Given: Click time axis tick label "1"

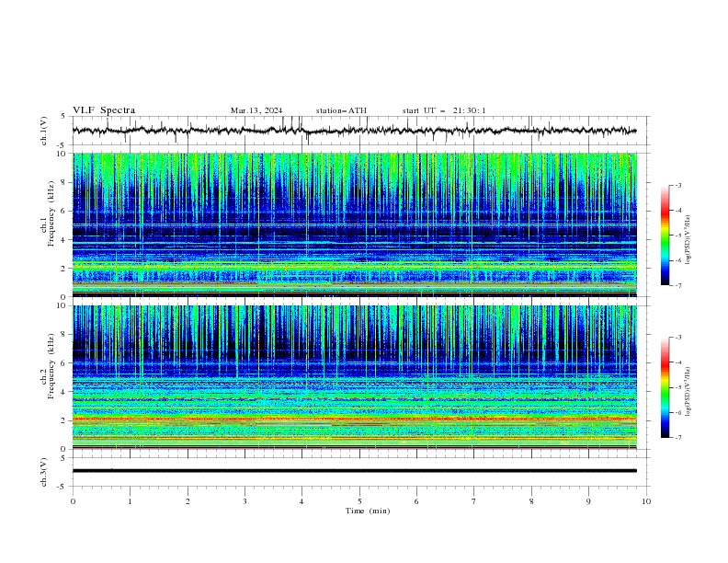Looking at the screenshot, I should (x=130, y=501).
